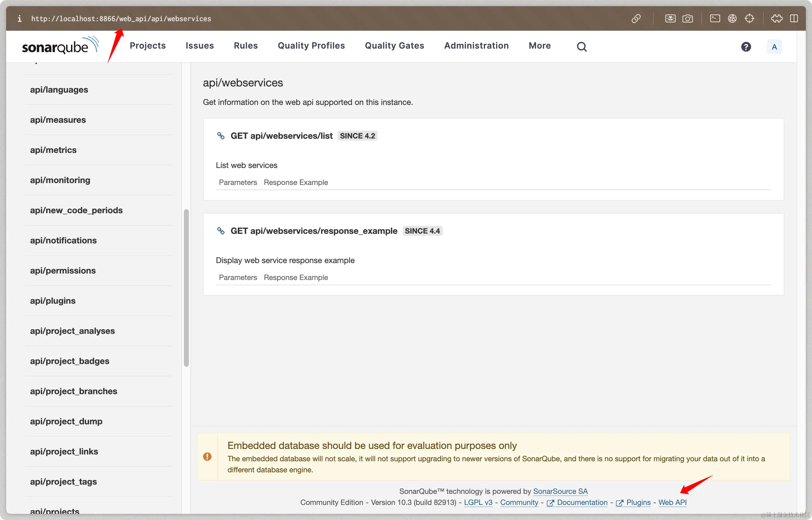Open the help question mark icon

746,46
